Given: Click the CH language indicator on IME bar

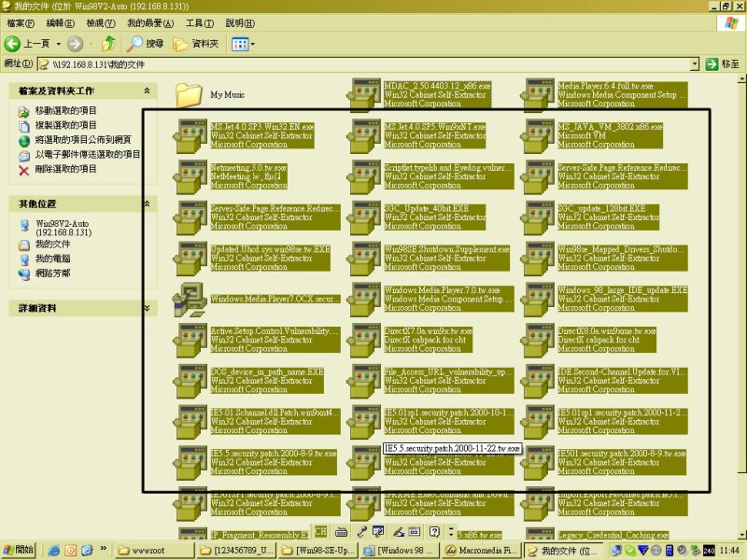Looking at the screenshot, I should coord(320,531).
